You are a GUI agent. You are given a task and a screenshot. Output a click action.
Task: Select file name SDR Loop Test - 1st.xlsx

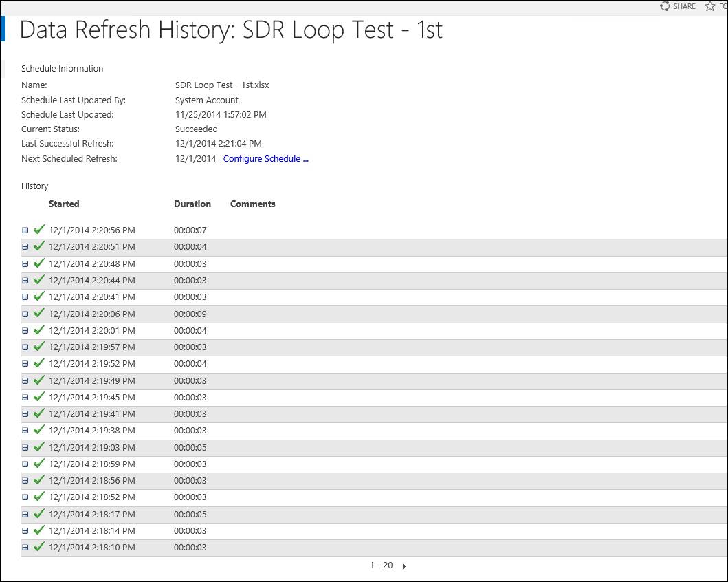(222, 85)
